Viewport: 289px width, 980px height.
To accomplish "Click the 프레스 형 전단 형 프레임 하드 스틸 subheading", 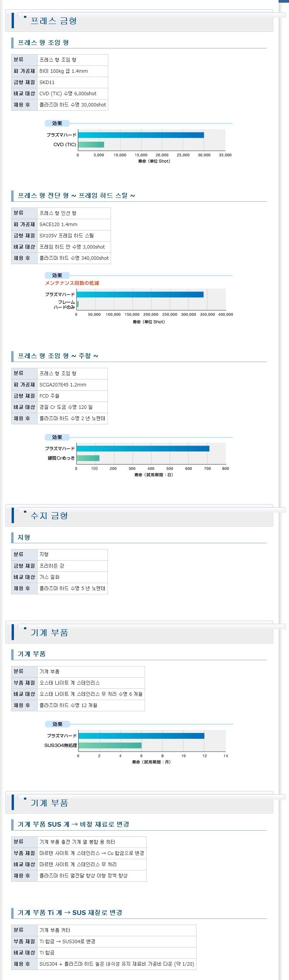I will [x=76, y=196].
